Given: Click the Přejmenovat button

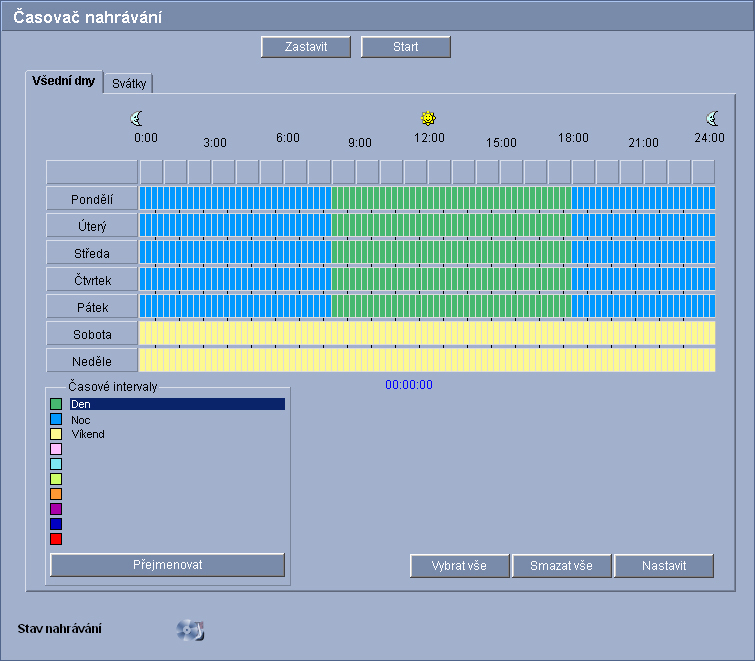Looking at the screenshot, I should click(x=168, y=565).
